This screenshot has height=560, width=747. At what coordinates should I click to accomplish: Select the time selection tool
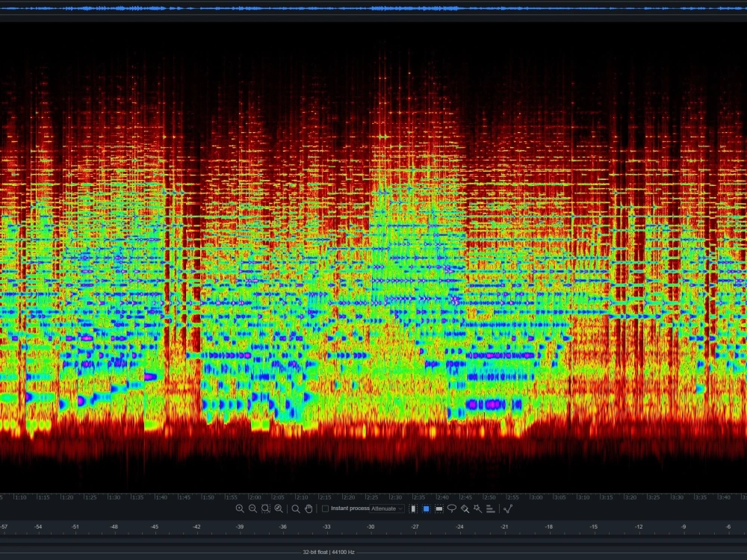(413, 508)
